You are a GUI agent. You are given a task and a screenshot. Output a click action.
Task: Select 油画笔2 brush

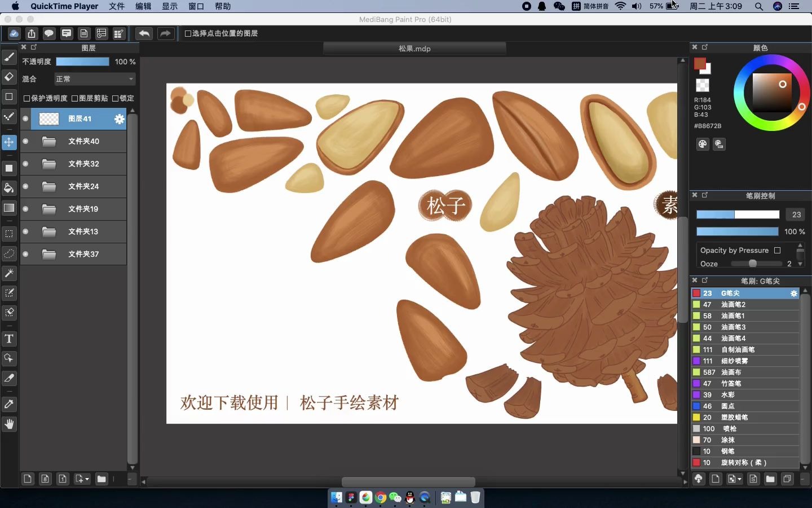tap(745, 304)
